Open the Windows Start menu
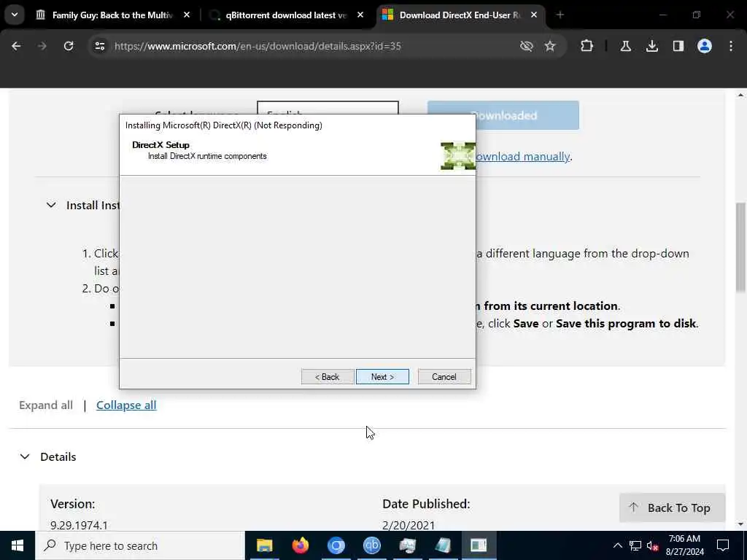 (x=18, y=545)
